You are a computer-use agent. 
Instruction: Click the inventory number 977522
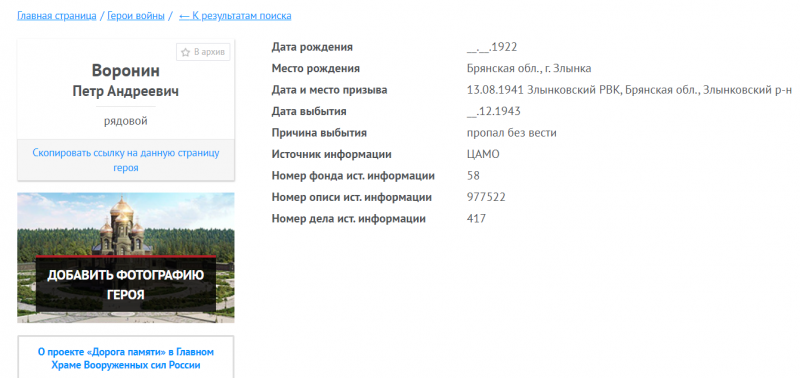[x=486, y=197]
